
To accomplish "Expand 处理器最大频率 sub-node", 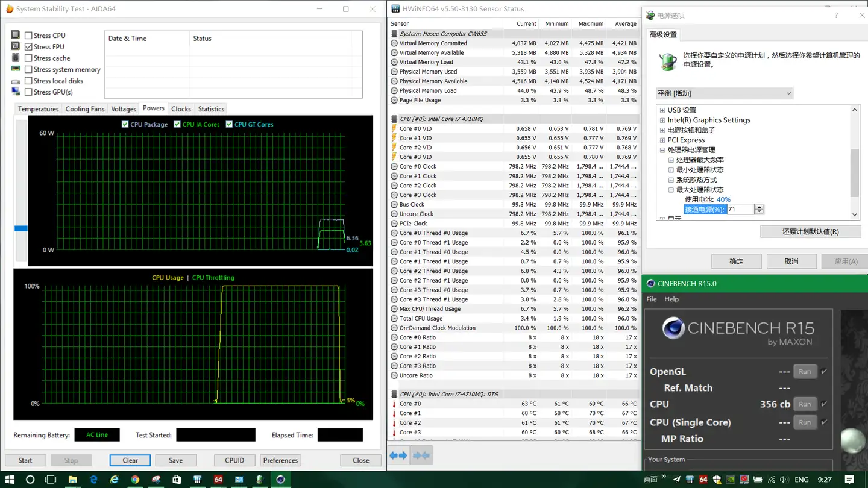I will coord(671,160).
